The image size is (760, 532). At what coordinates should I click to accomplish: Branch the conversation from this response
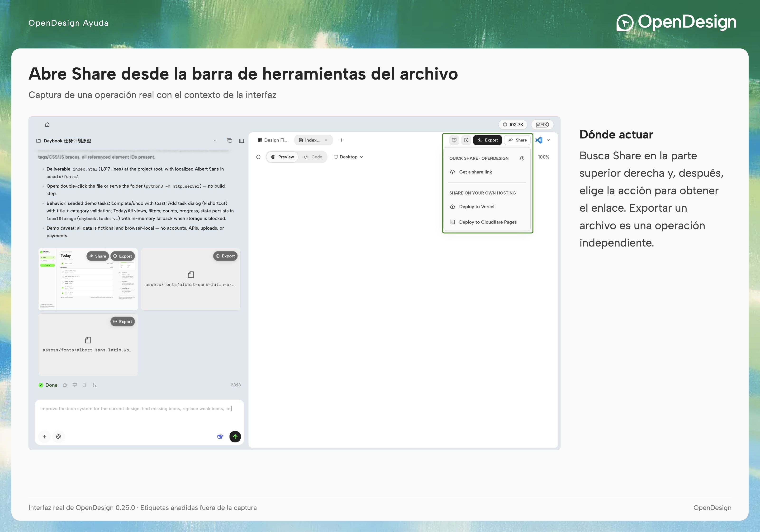(94, 385)
